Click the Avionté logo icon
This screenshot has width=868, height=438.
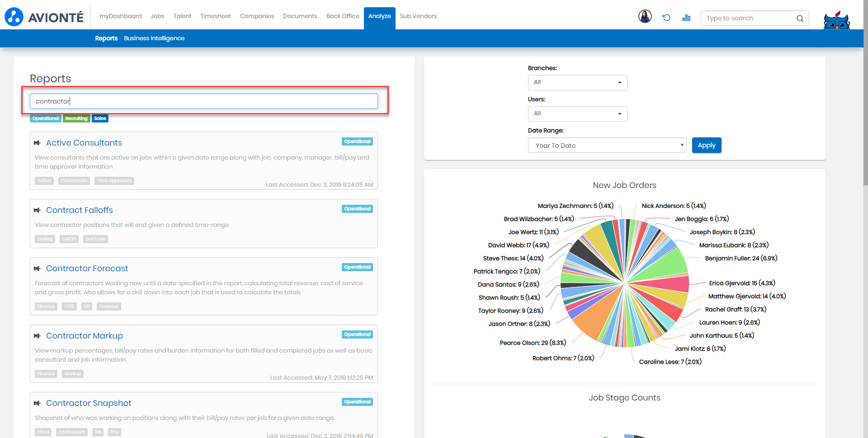tap(14, 17)
